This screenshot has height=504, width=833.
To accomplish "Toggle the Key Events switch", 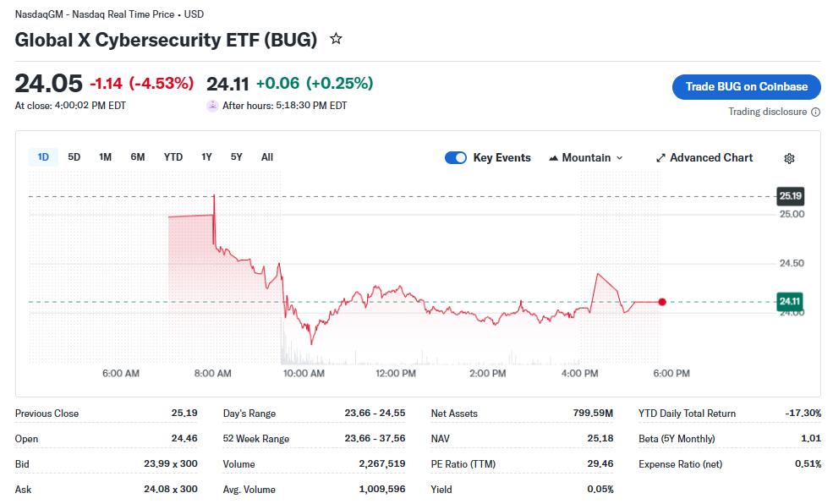I will 456,158.
